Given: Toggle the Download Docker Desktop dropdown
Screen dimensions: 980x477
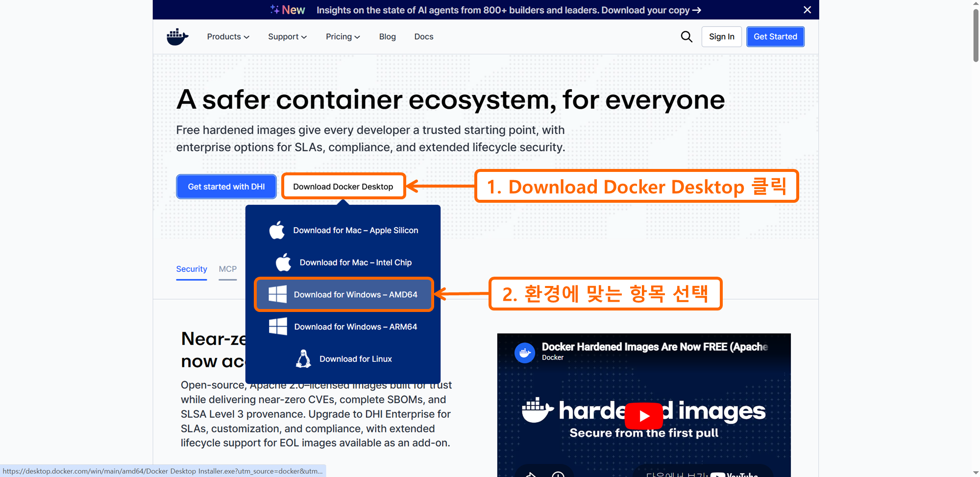Looking at the screenshot, I should click(343, 187).
